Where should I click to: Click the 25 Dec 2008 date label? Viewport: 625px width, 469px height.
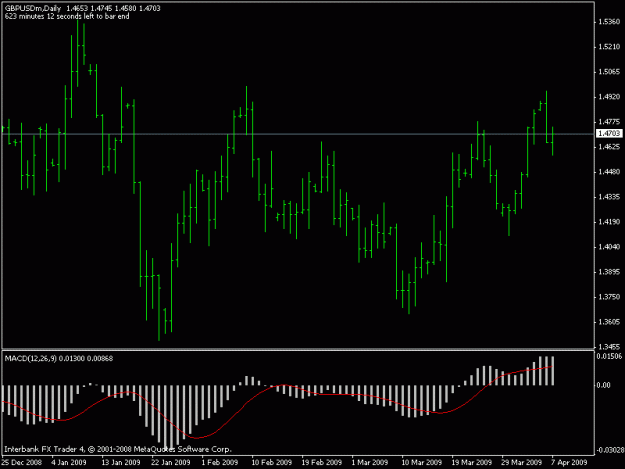pos(22,462)
